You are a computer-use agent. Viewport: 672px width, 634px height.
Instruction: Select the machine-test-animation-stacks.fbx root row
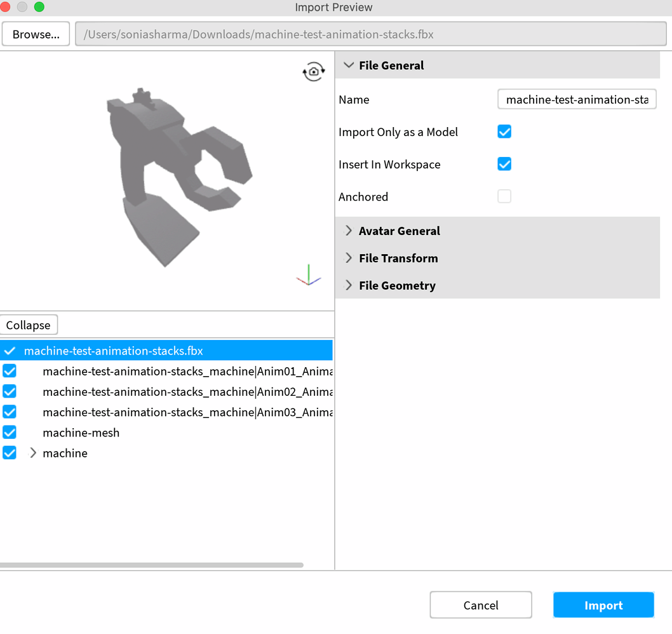pyautogui.click(x=166, y=351)
